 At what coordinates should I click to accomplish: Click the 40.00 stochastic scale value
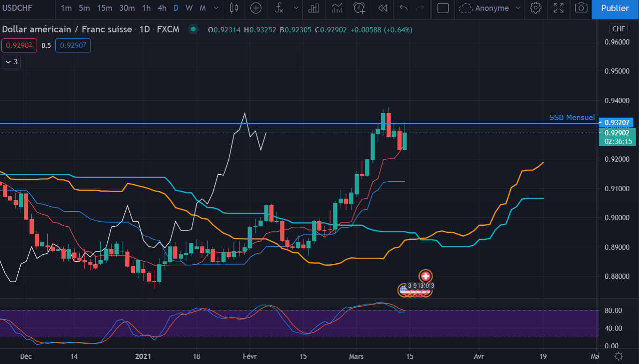pos(614,328)
